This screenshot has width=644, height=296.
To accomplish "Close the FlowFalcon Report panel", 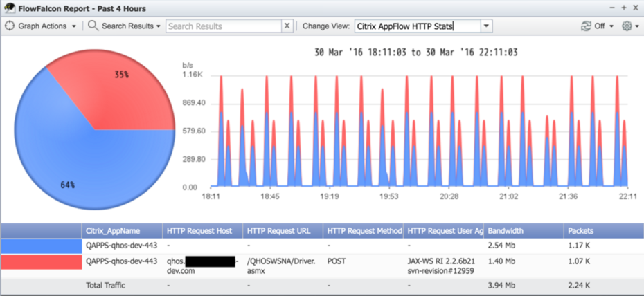I will coord(636,8).
